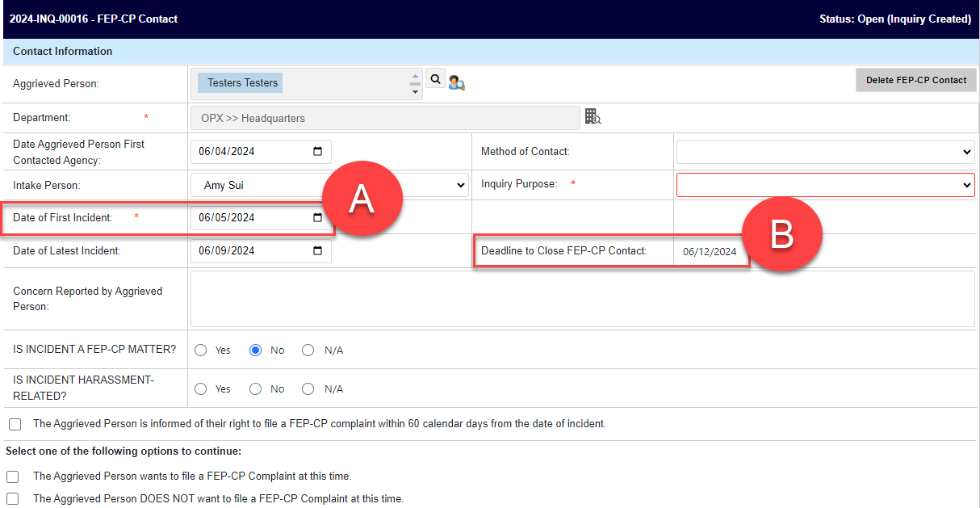This screenshot has width=980, height=508.
Task: Select N/A for Is Incident a FEP-CP Matter
Action: (308, 351)
